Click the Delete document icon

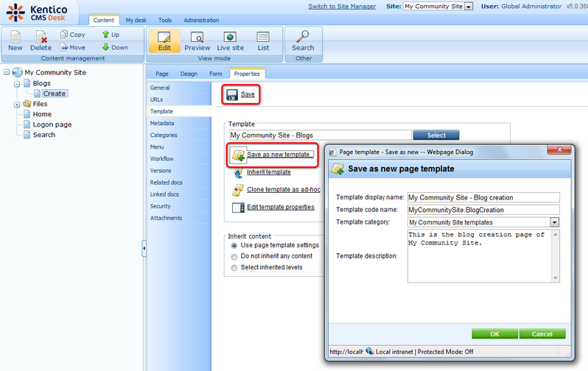[41, 37]
